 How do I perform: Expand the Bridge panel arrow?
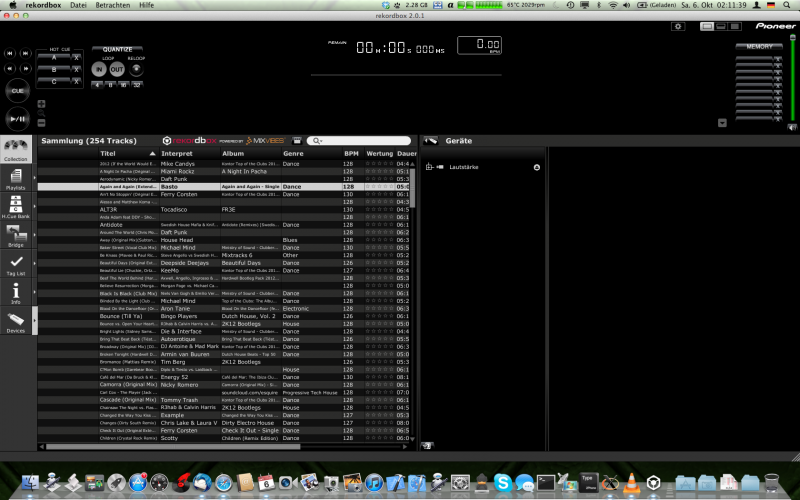pos(35,235)
